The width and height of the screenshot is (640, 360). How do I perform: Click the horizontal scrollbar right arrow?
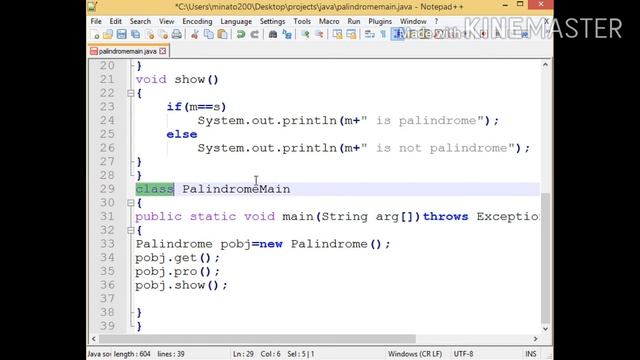(536, 339)
